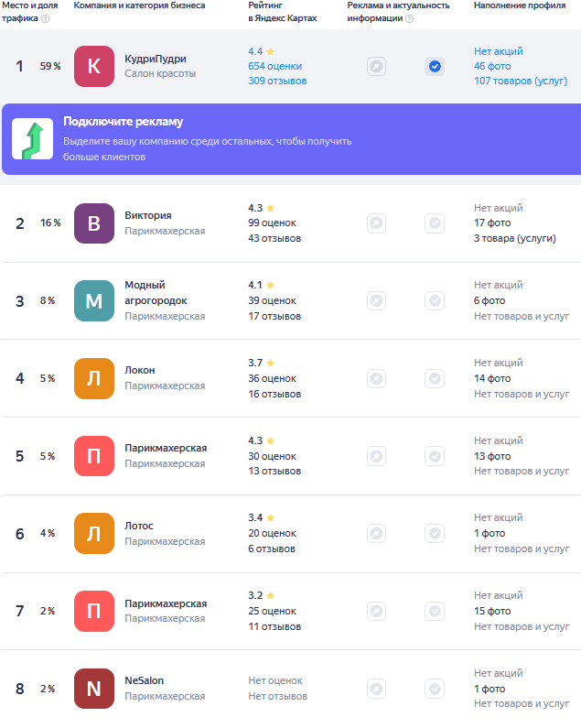Click the 'Подключите рекламу' banner heading
Image resolution: width=581 pixels, height=728 pixels.
(x=123, y=122)
